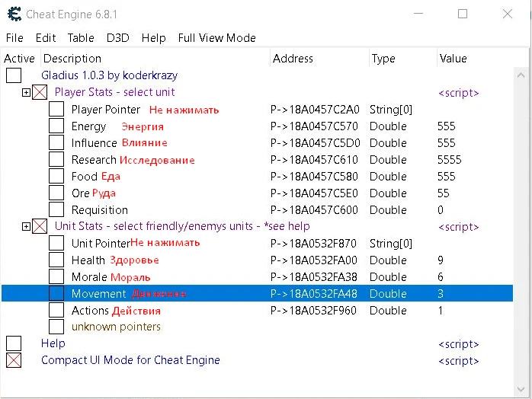
Task: Select the unknown pointers entry
Action: coord(116,327)
